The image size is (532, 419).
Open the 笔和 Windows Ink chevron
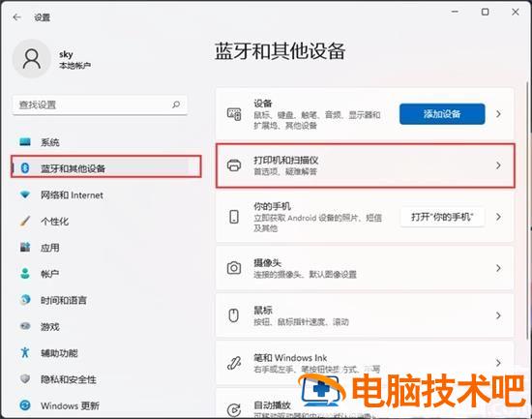pos(498,363)
